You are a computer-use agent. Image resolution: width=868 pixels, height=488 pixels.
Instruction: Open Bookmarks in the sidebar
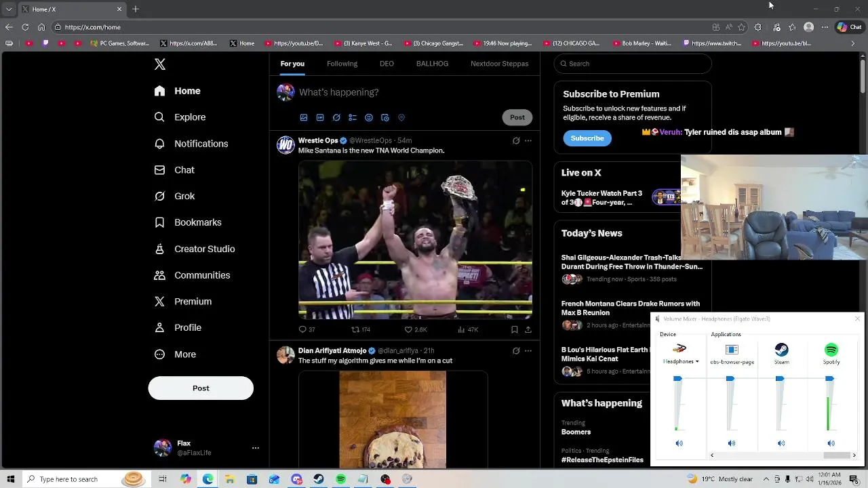(x=188, y=222)
